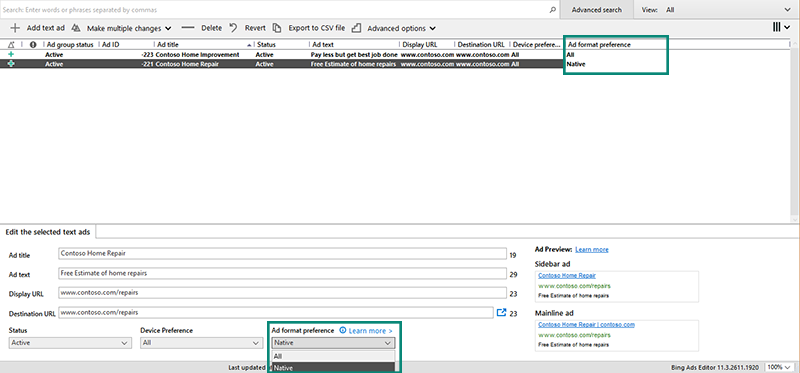The width and height of the screenshot is (800, 373).
Task: Click the Make multiple changes icon
Action: click(76, 28)
